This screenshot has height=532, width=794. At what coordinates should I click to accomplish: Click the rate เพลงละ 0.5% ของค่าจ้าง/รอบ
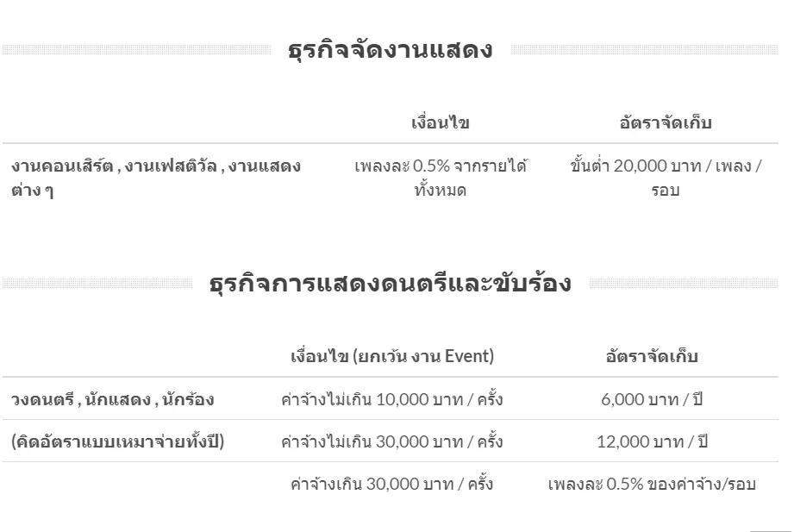tap(652, 484)
